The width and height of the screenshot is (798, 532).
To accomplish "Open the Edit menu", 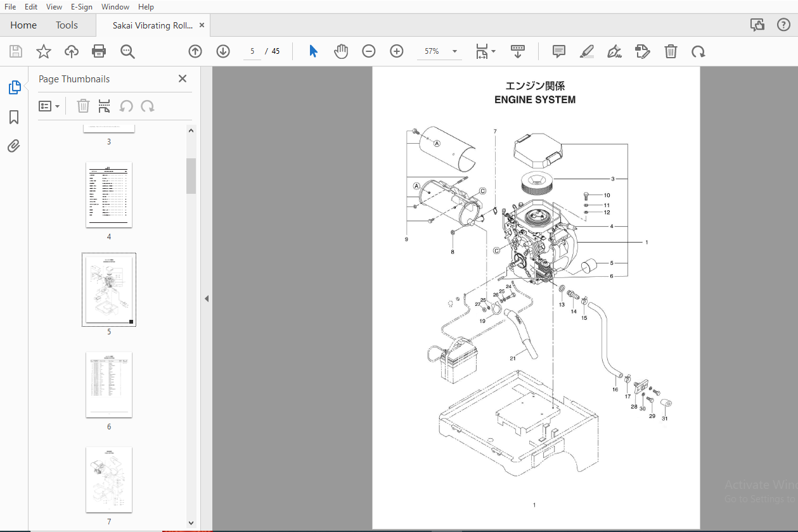I will coord(31,6).
